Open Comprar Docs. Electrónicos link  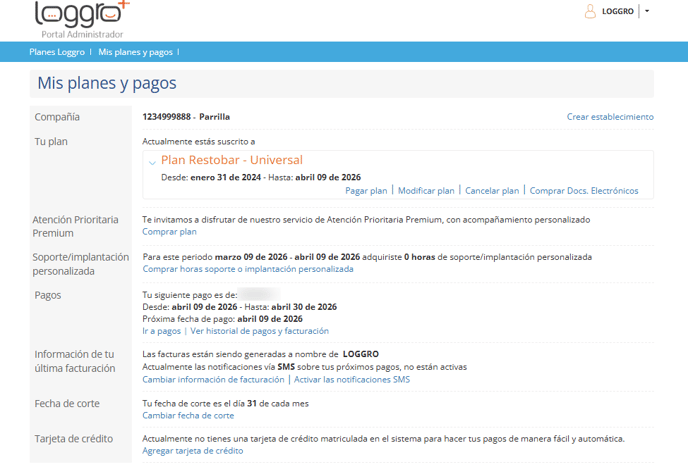click(x=583, y=190)
